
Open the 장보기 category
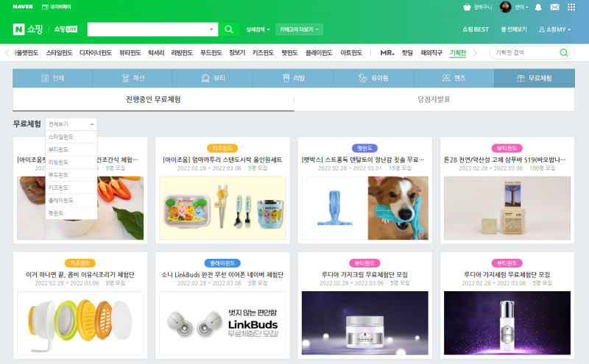(x=237, y=53)
